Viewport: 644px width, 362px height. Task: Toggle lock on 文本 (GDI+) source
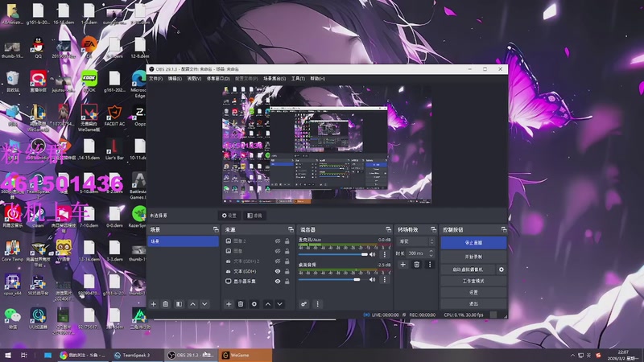(287, 271)
